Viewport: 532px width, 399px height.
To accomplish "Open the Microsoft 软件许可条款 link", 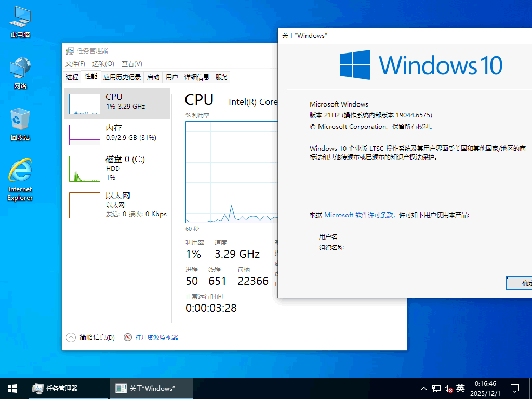I will (x=358, y=215).
